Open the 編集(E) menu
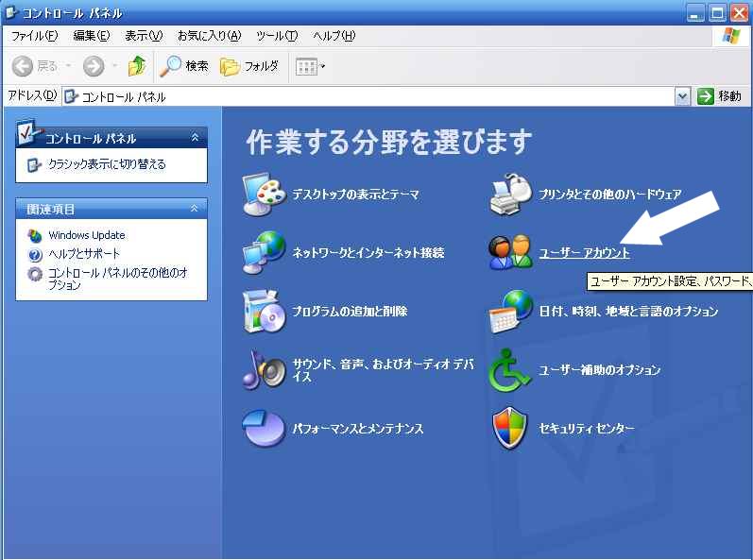The width and height of the screenshot is (753, 560). (x=92, y=36)
